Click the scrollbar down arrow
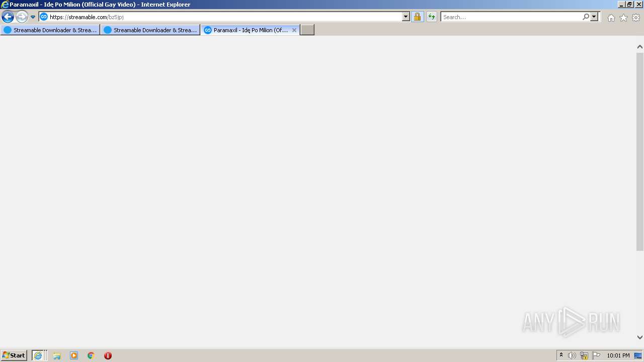The height and width of the screenshot is (362, 644). (x=640, y=337)
